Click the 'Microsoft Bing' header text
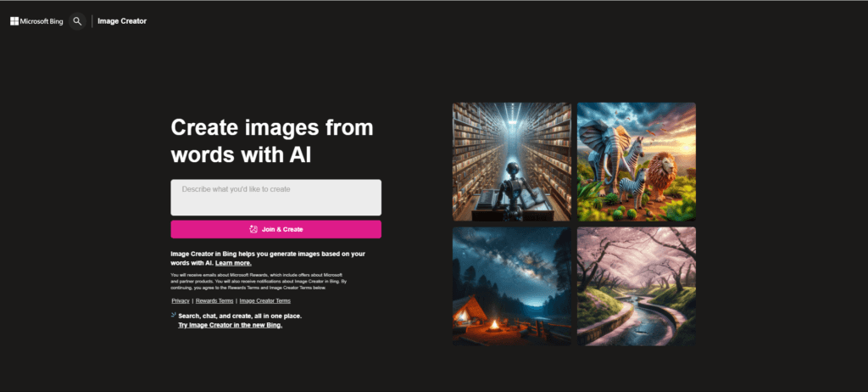The width and height of the screenshot is (868, 392). point(42,21)
